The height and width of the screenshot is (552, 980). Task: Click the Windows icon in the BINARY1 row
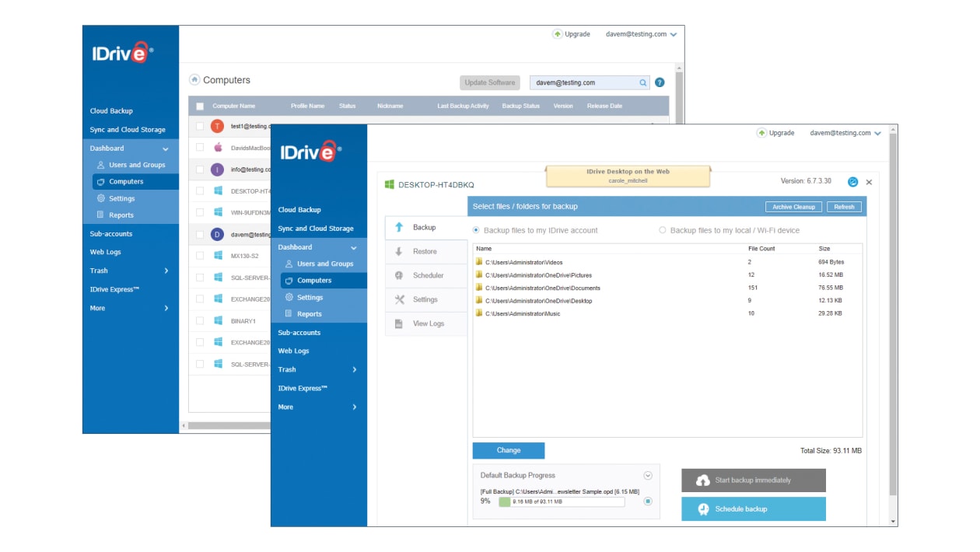[219, 320]
